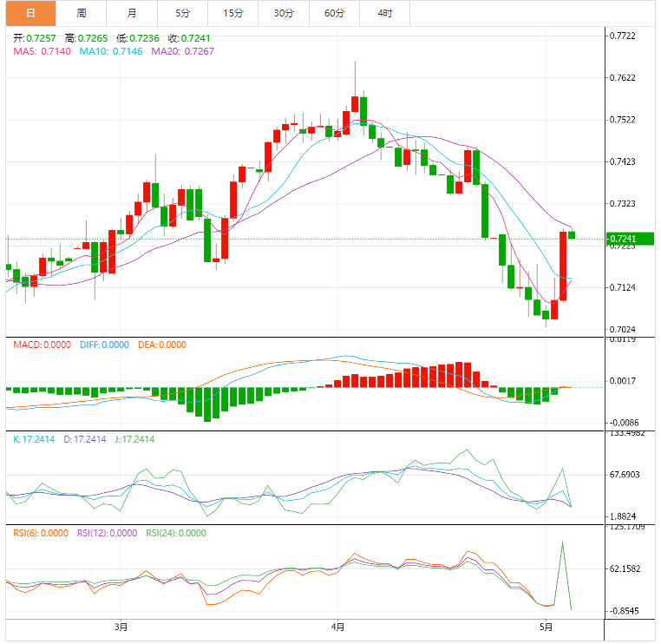The height and width of the screenshot is (644, 661).
Task: Click the 收 closing price value in header
Action: tap(188, 38)
